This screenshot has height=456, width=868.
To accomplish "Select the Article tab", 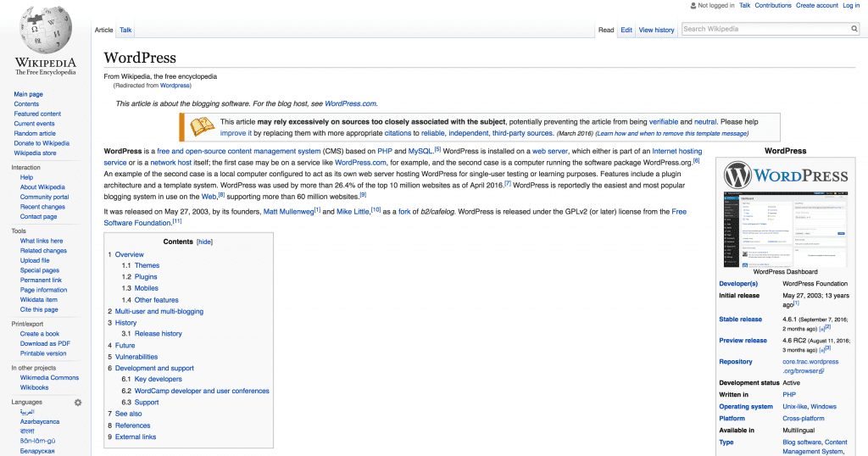I will [103, 30].
